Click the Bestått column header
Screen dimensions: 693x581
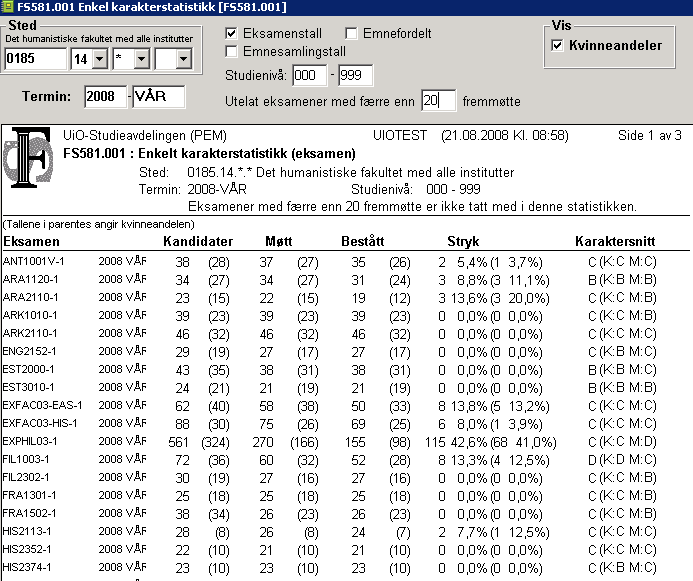coord(362,242)
